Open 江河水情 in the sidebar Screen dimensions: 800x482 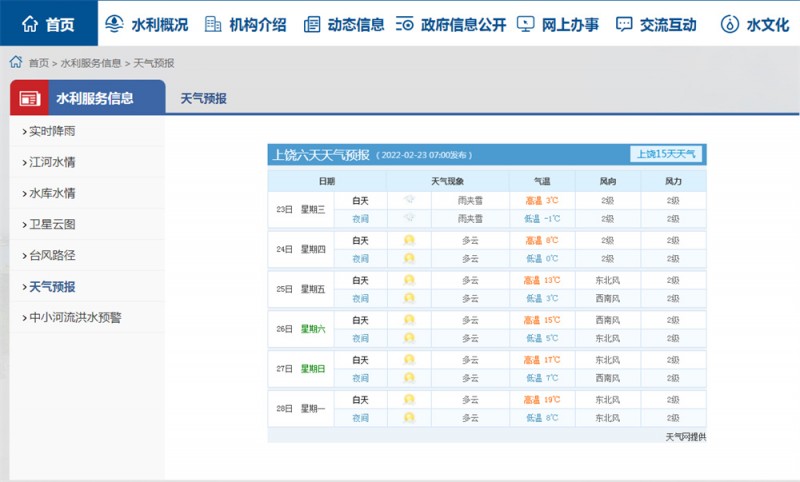click(x=52, y=162)
